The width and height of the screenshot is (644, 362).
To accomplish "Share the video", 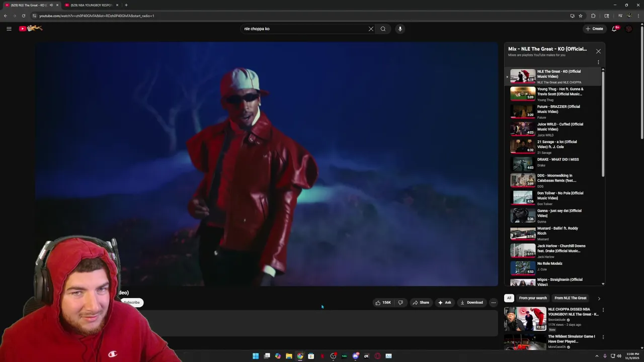I will click(x=421, y=303).
